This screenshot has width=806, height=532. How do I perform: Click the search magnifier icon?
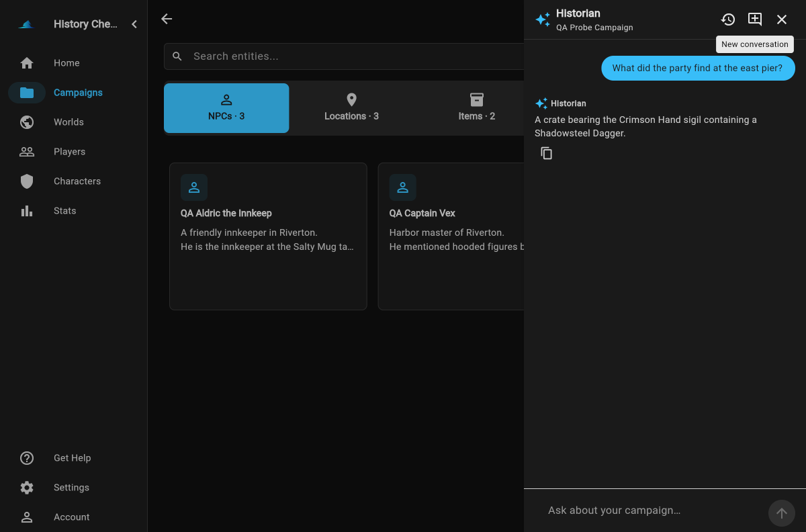(x=177, y=56)
